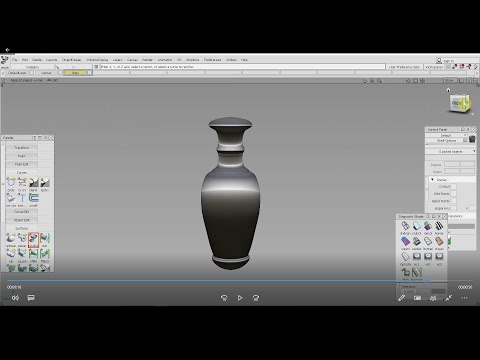Expand the Object Edit section in Palette
Viewport: 480px width, 360px height.
(22, 220)
